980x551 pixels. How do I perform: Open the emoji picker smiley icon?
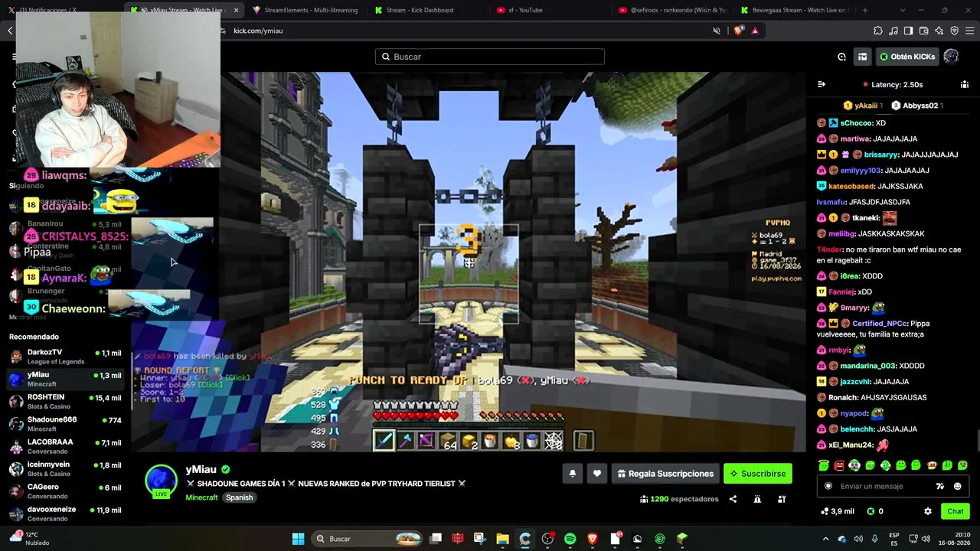click(957, 486)
